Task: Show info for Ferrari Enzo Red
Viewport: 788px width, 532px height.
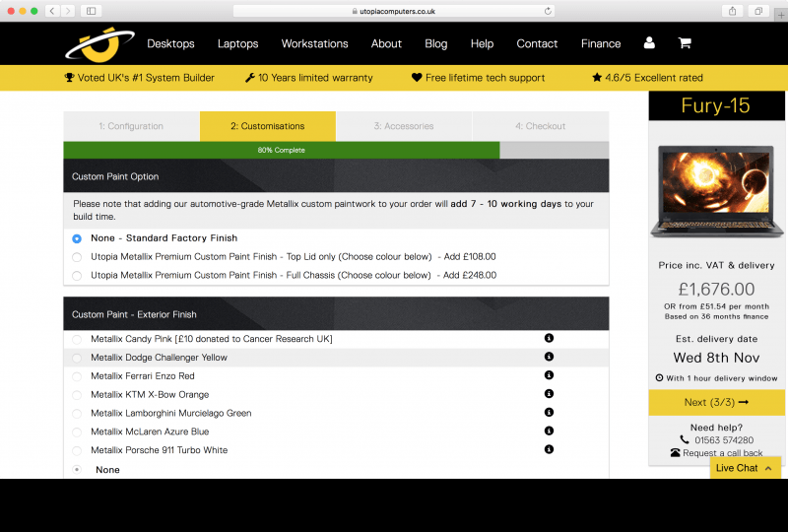Action: pyautogui.click(x=549, y=375)
